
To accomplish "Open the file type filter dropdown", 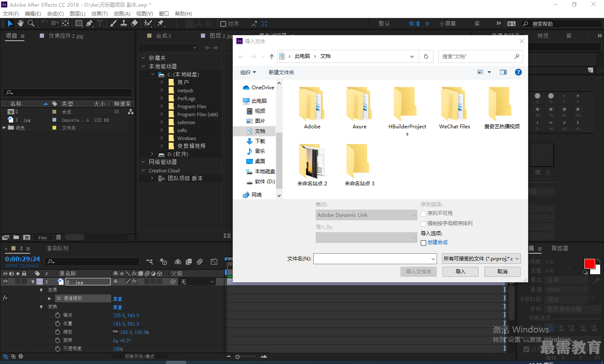I will pyautogui.click(x=482, y=259).
